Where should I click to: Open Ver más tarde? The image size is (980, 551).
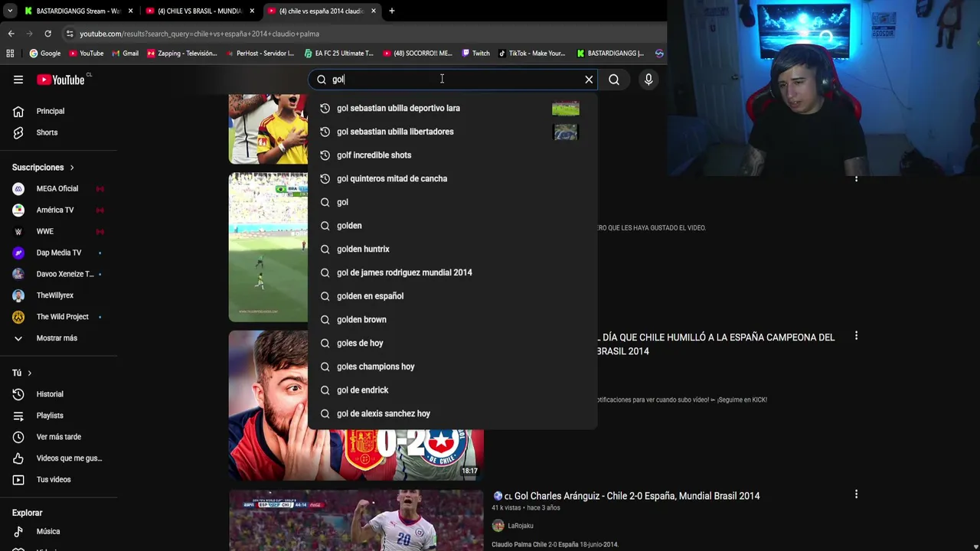(x=58, y=437)
